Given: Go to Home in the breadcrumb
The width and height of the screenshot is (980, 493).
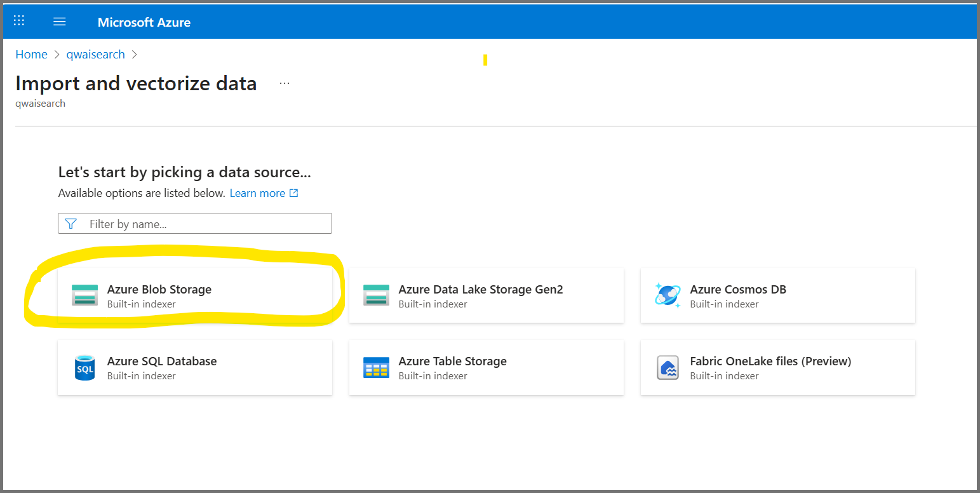Looking at the screenshot, I should [31, 55].
